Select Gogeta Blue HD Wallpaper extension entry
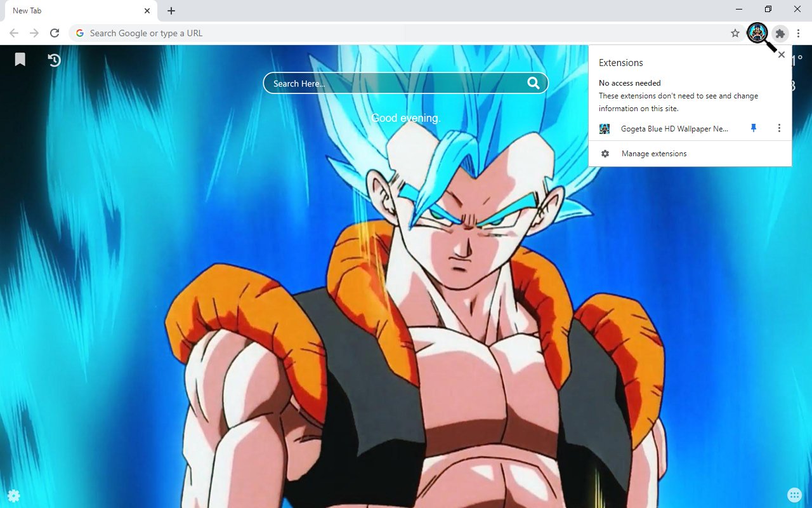Screen dimensions: 812x508 click(674, 128)
